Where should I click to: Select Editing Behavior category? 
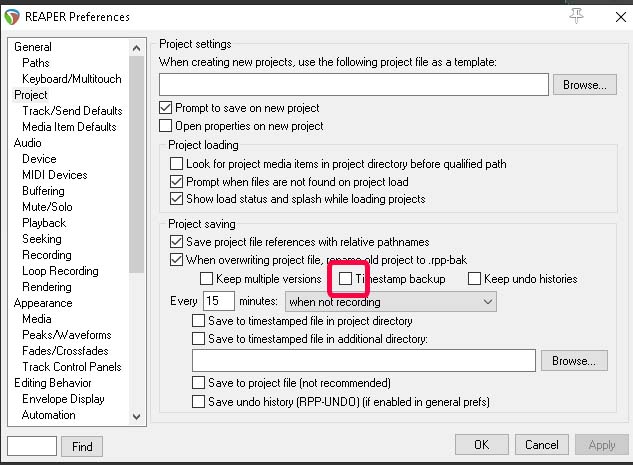53,383
